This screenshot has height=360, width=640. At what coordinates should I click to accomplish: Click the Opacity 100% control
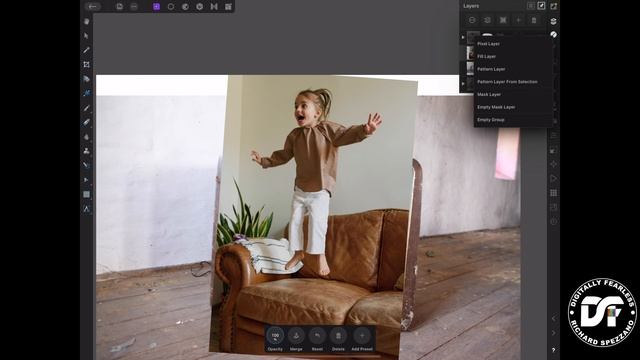[x=275, y=338]
